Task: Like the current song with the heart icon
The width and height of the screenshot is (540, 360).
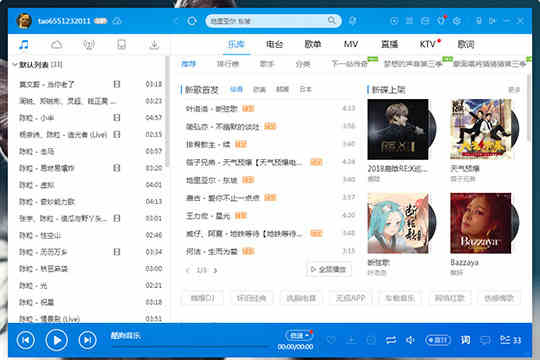Action: (x=331, y=340)
